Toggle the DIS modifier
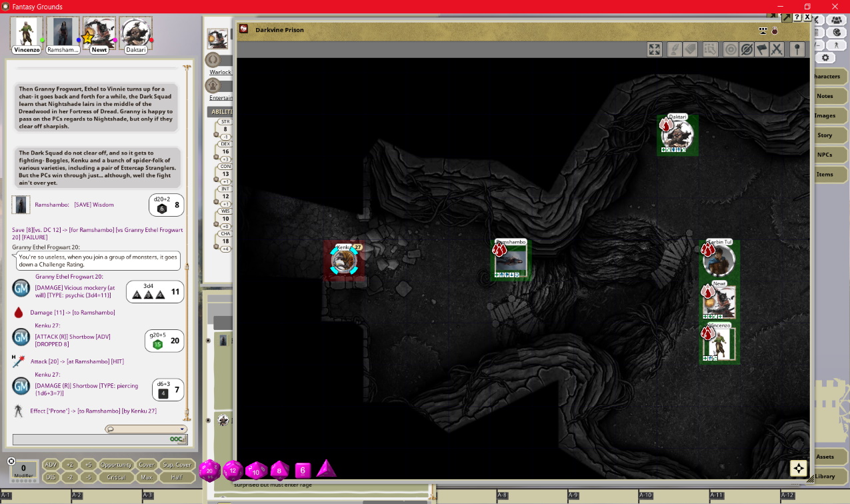Image resolution: width=850 pixels, height=504 pixels. (x=51, y=477)
